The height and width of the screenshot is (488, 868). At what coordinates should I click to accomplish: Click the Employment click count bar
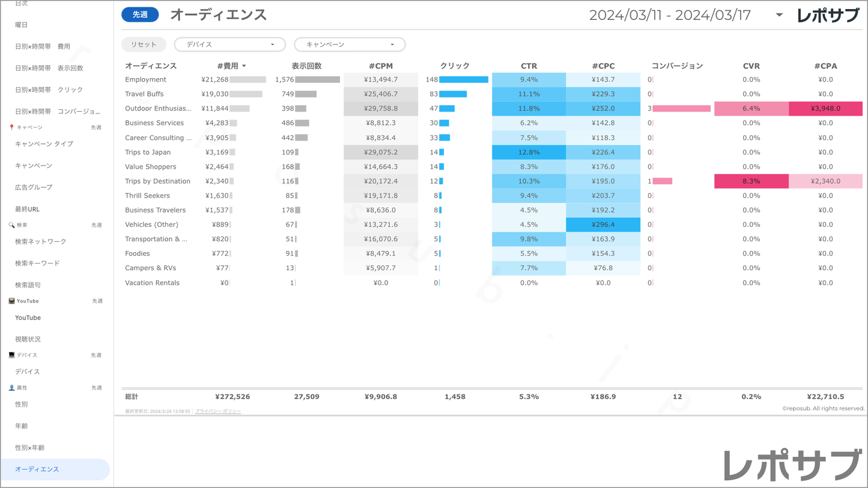tap(463, 80)
